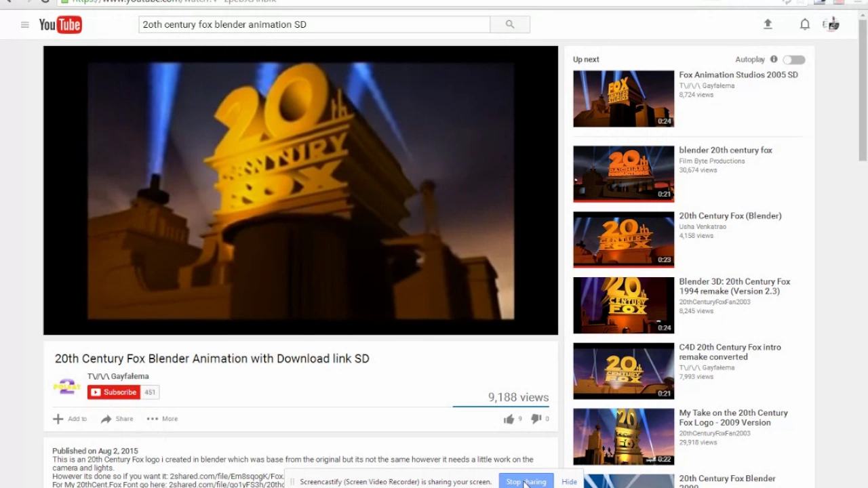
Task: Open the 2shared.com/file/Em8sqogK link
Action: [227, 476]
